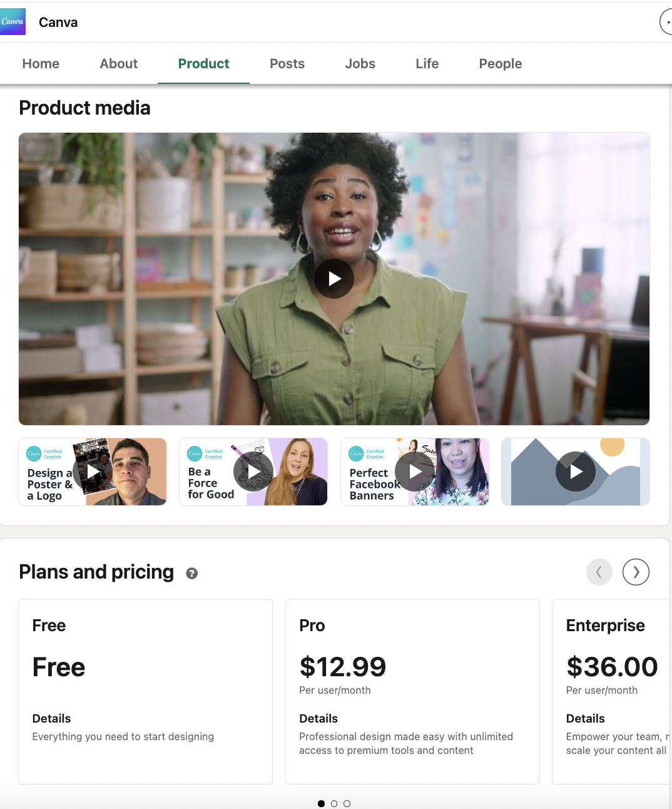
Task: Switch to the Home tab
Action: pos(40,63)
